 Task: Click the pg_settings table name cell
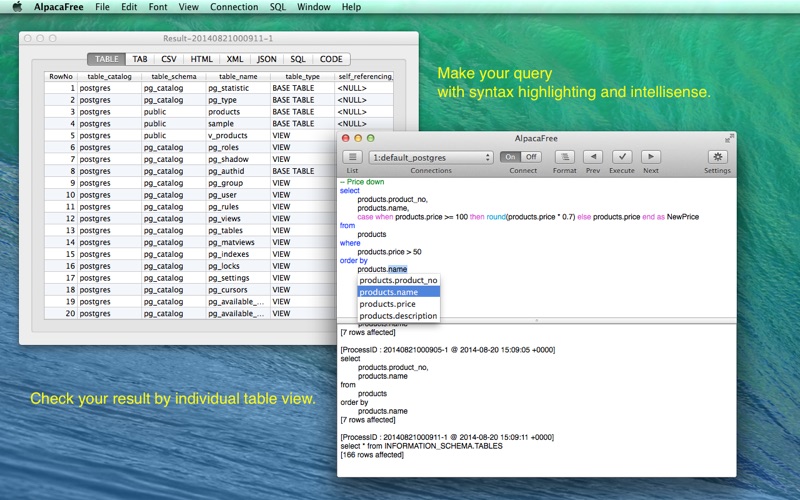point(238,278)
